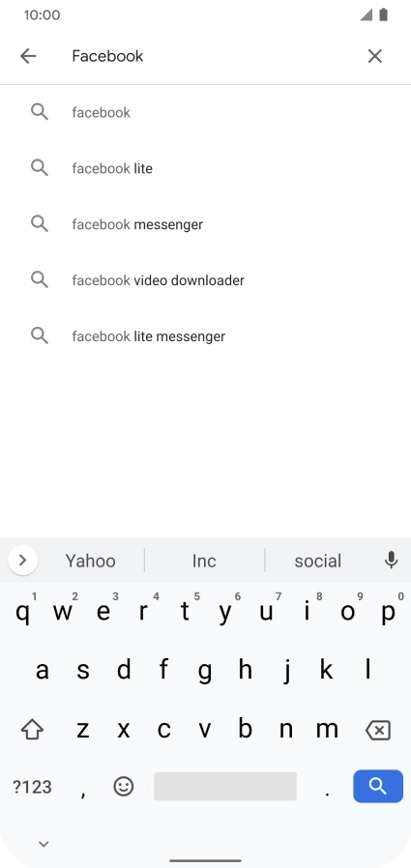Expand the keyboard suggestion strip arrow
411x868 pixels.
click(22, 561)
